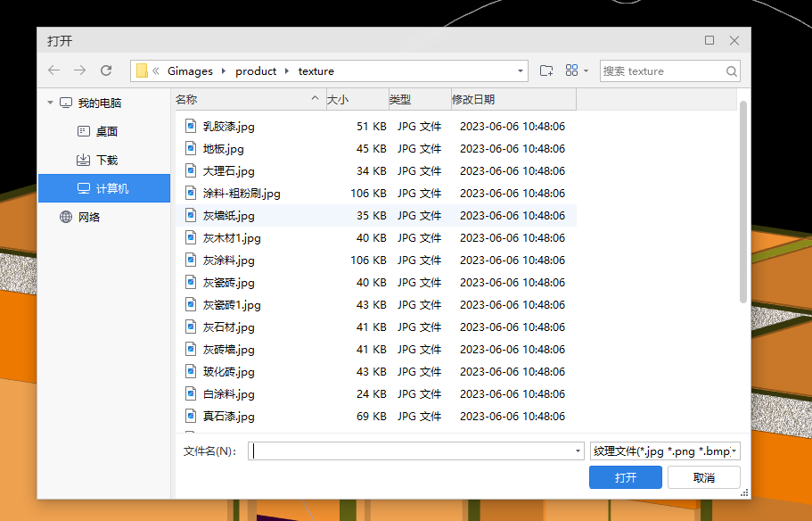Click the 下载 download icon

click(84, 160)
